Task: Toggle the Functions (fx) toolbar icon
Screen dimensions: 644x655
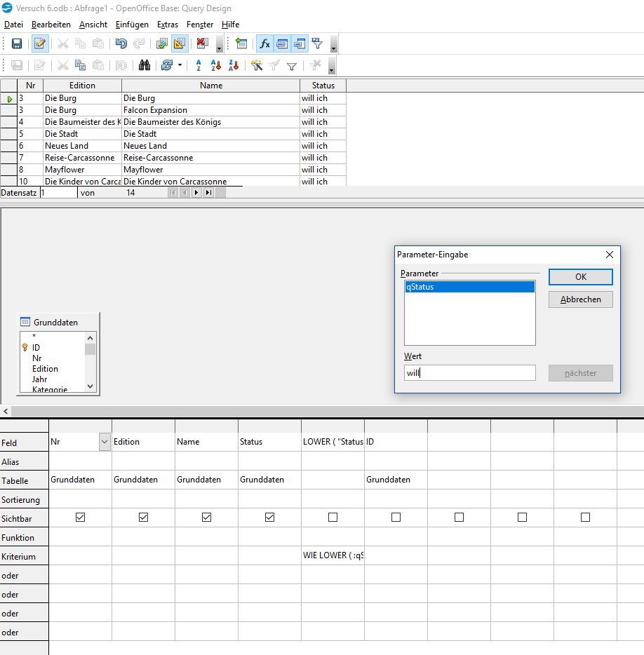Action: [x=264, y=43]
